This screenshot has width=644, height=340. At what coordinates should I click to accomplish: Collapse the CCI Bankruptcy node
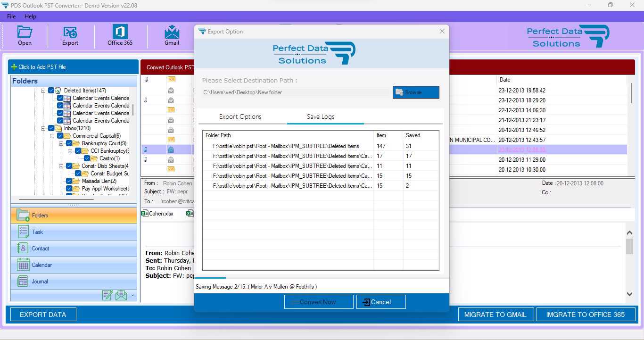point(70,151)
